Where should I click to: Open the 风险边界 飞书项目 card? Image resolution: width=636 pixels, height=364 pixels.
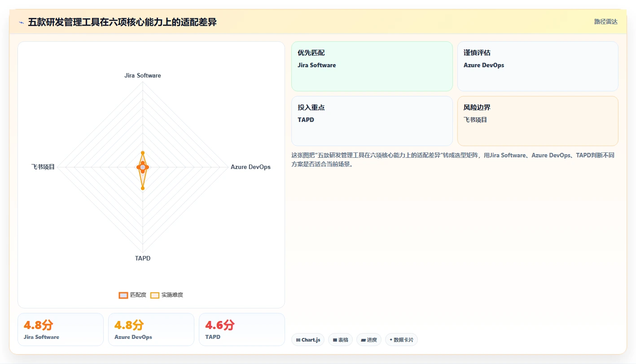point(538,121)
